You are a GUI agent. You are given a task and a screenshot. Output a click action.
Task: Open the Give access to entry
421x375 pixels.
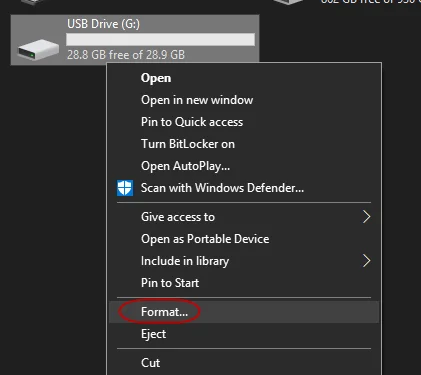pos(244,217)
